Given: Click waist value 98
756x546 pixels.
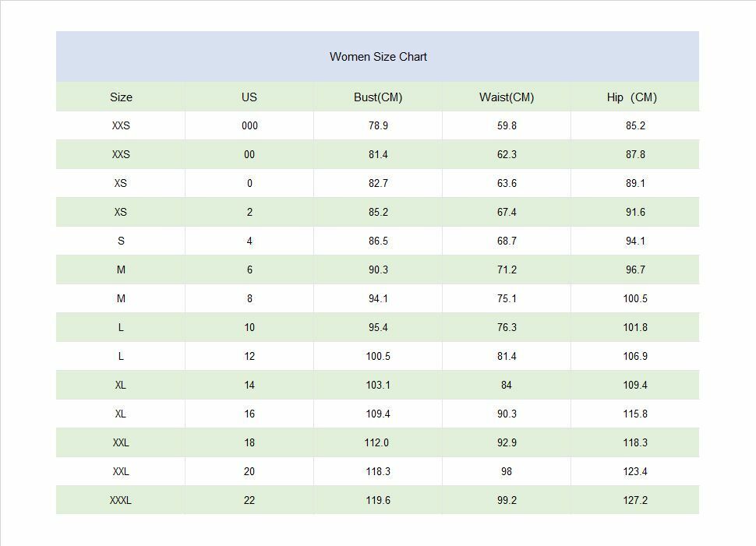Looking at the screenshot, I should [x=507, y=471].
